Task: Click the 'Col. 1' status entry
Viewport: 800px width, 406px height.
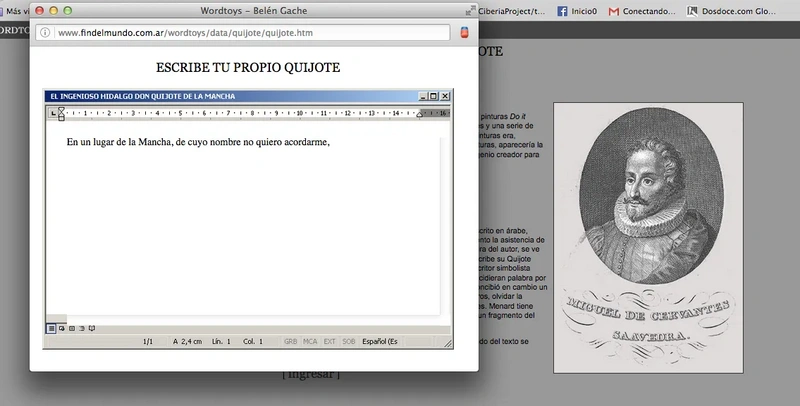Action: [x=253, y=341]
